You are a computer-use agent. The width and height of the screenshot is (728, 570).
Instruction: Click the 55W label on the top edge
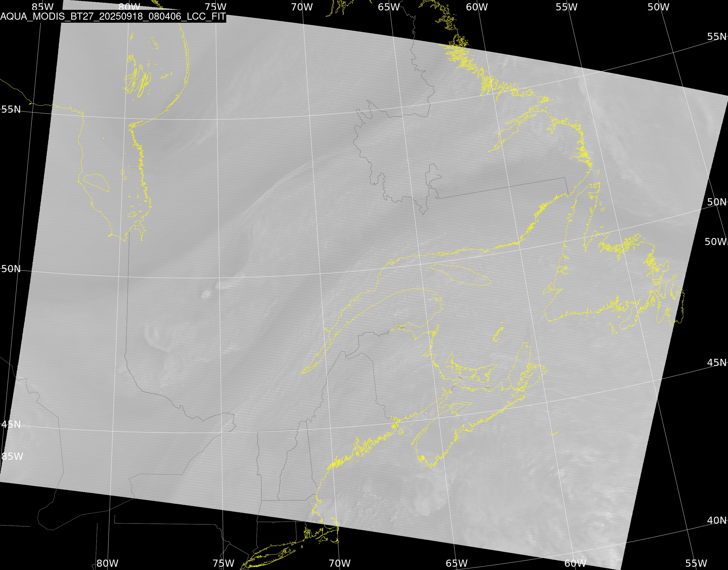tap(567, 7)
